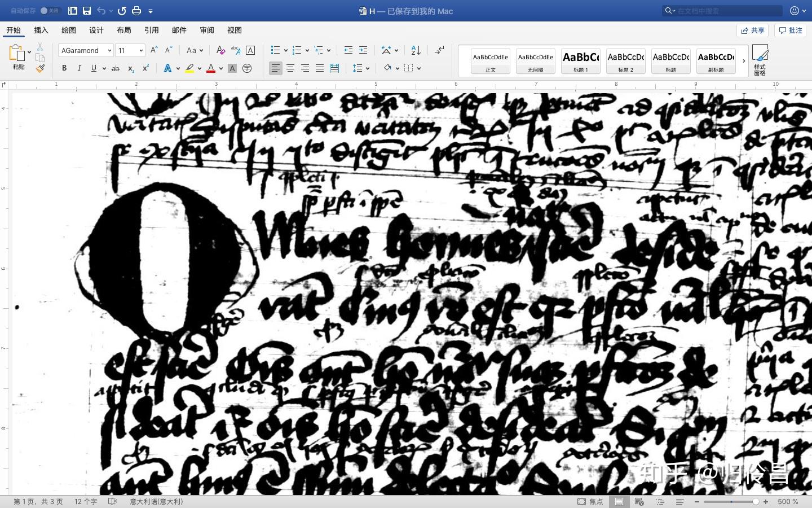Toggle underline formatting

[94, 68]
